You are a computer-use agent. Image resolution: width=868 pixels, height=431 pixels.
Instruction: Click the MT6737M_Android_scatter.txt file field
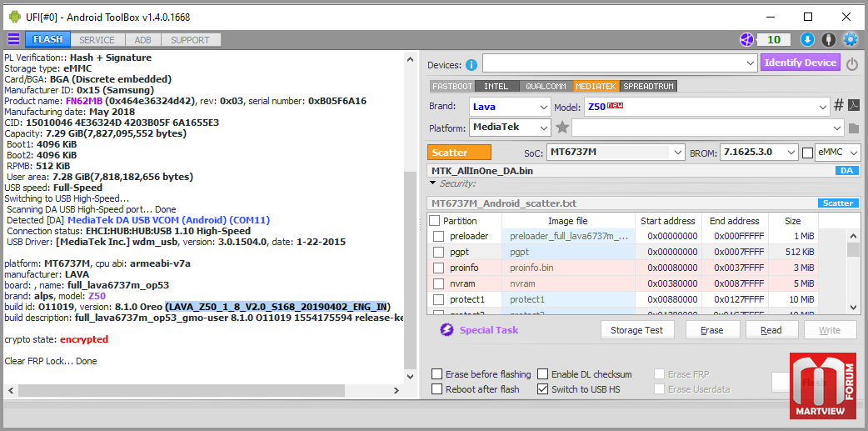point(621,203)
